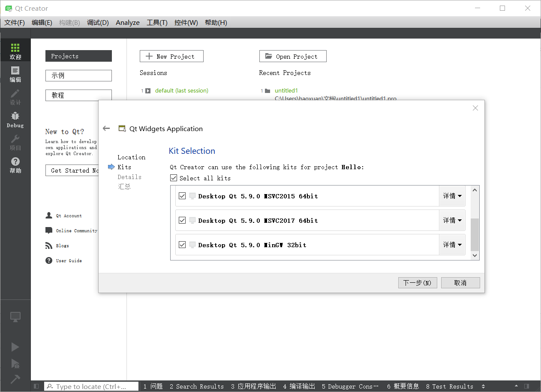
Task: Expand details (详情) for MSVC2017 64bit kit
Action: pyautogui.click(x=452, y=220)
